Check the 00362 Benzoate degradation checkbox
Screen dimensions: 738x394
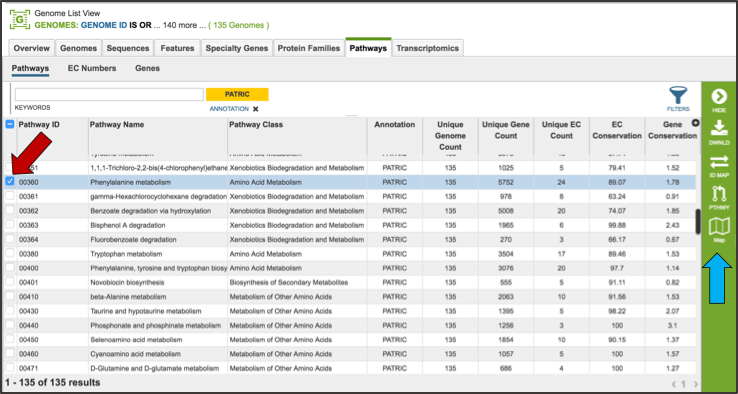tap(9, 211)
